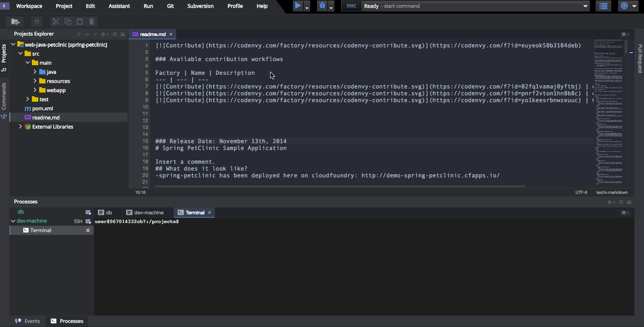Open the Edit menu
This screenshot has height=327, width=644.
tap(91, 6)
